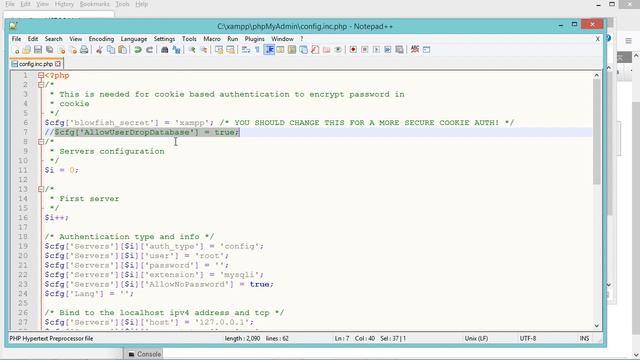Image resolution: width=640 pixels, height=360 pixels.
Task: Click the Synchronize Vertical Scrolling icon
Action: 219,50
